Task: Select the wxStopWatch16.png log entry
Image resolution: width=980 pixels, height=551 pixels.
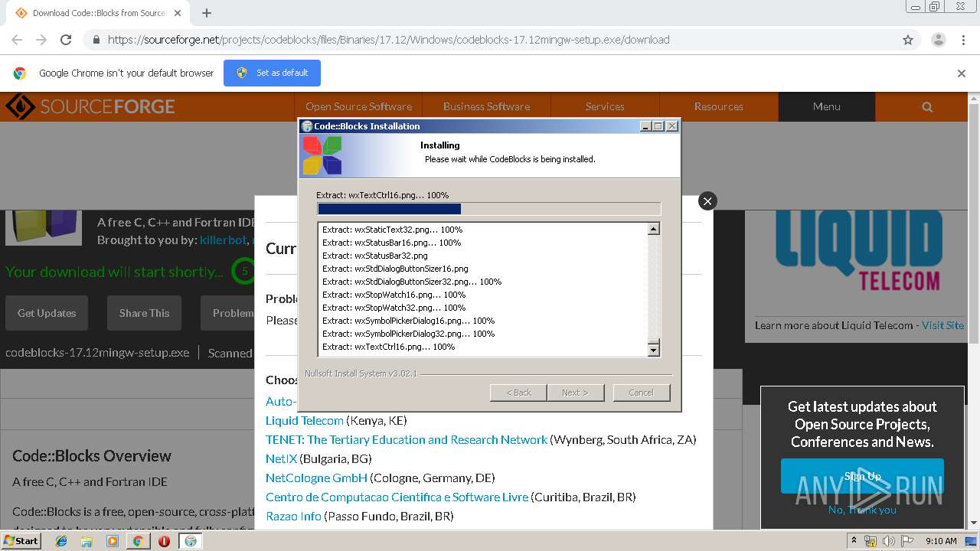Action: tap(394, 295)
